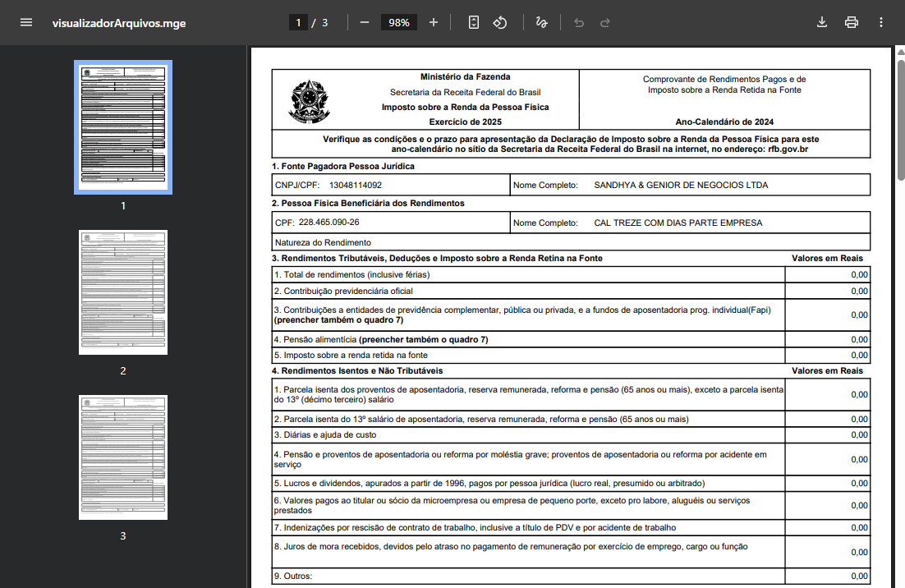905x588 pixels.
Task: Jump to page 3 thumbnail
Action: coord(123,457)
